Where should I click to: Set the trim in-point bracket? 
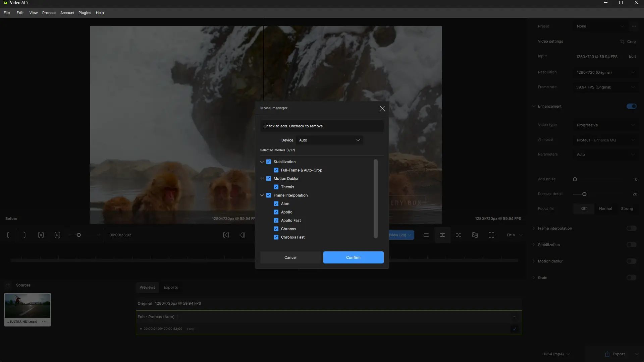[x=8, y=235]
